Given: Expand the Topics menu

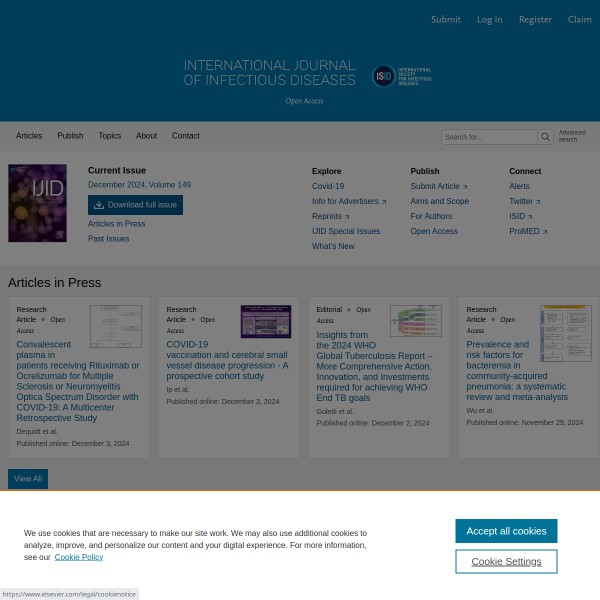Looking at the screenshot, I should click(109, 136).
